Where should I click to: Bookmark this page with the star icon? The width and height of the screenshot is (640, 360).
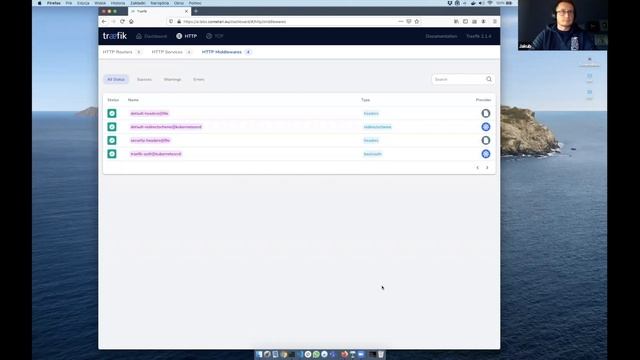417,21
